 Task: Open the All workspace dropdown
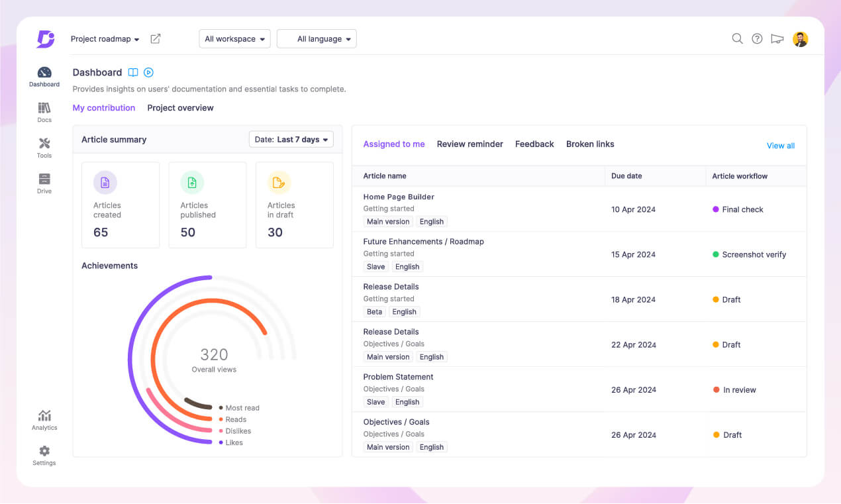pos(234,38)
